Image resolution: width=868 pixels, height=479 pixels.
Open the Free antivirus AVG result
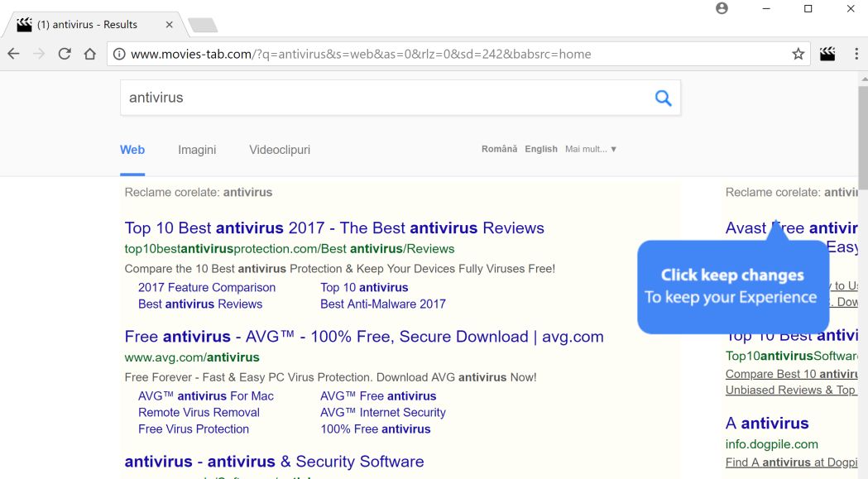(364, 337)
